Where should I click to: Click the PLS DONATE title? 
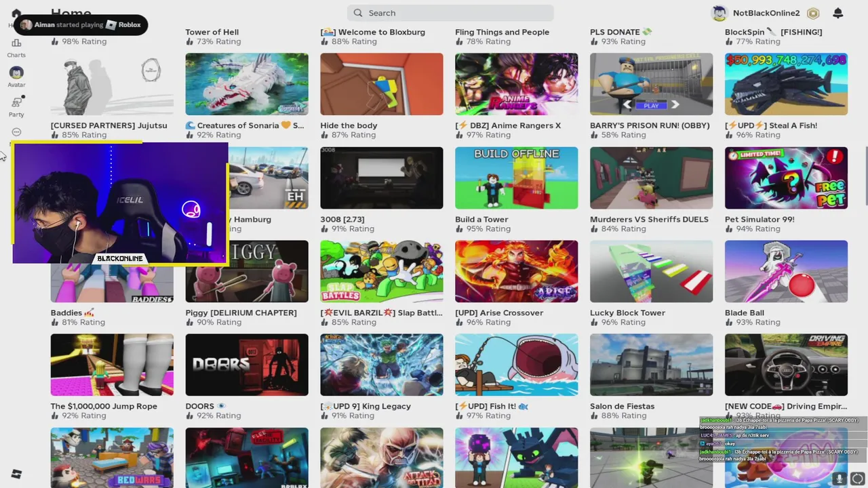(621, 32)
